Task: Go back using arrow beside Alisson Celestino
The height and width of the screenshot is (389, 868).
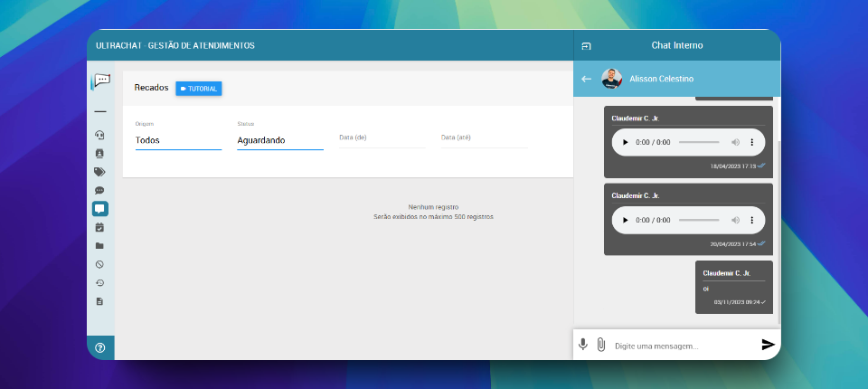Action: click(586, 80)
